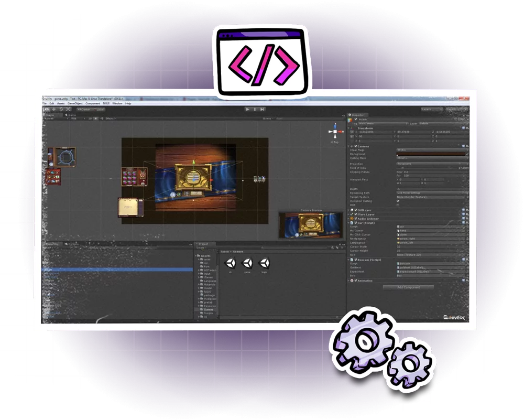Switch to the Game tab
The image size is (524, 420).
pos(71,115)
